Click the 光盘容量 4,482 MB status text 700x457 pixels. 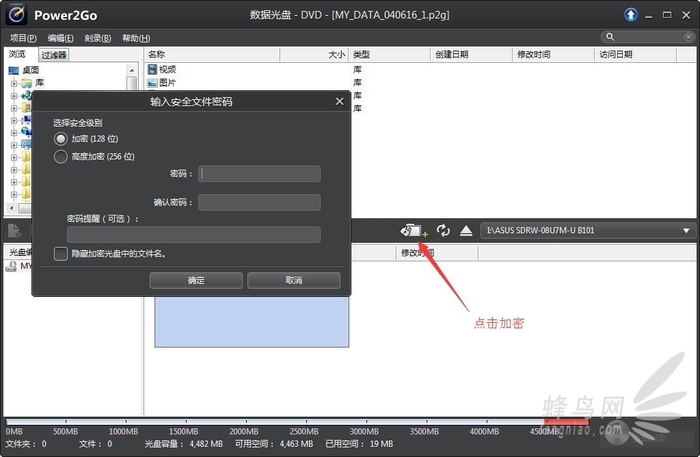(183, 444)
